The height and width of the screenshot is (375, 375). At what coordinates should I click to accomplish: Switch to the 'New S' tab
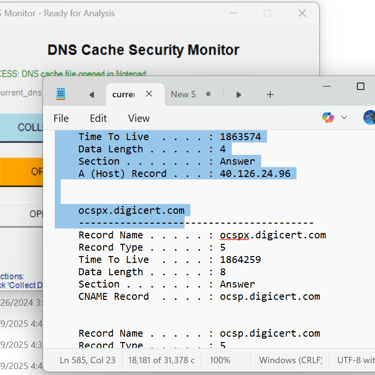point(183,94)
